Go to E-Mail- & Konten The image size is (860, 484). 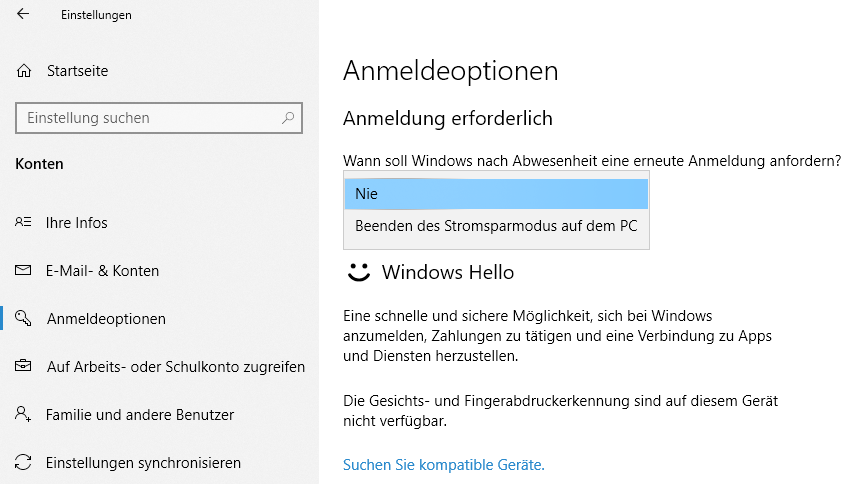point(103,271)
